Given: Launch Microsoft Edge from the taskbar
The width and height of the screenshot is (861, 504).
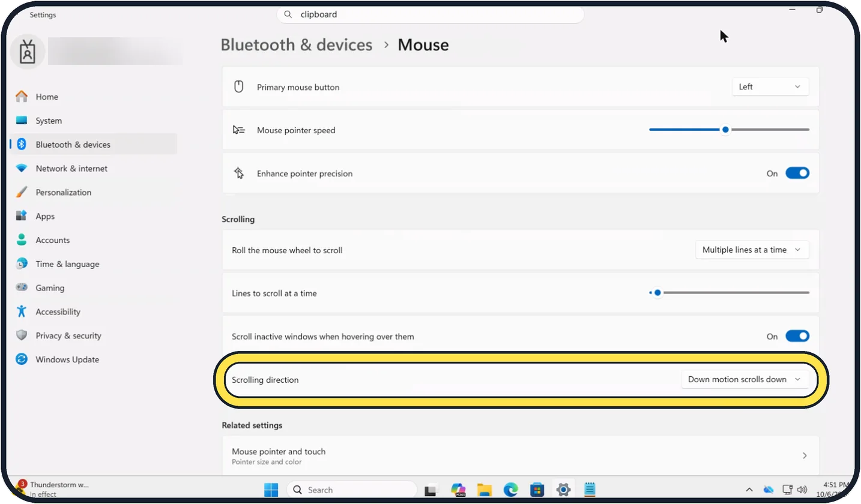Looking at the screenshot, I should coord(510,490).
